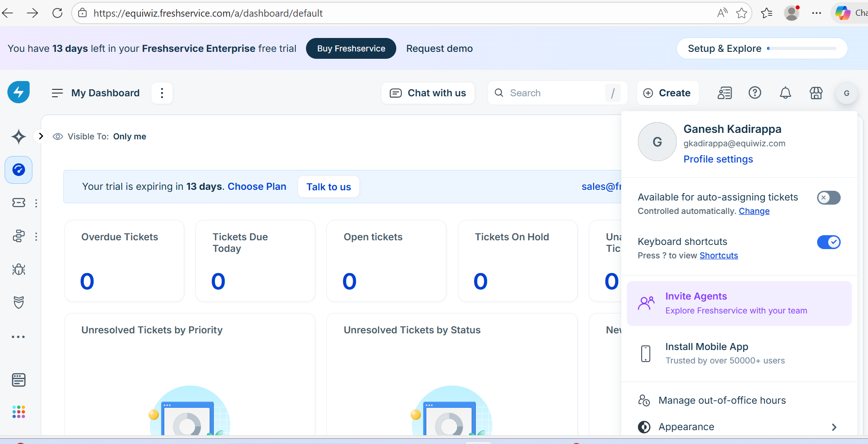
Task: Open the Tickets icon in sidebar
Action: tap(19, 203)
